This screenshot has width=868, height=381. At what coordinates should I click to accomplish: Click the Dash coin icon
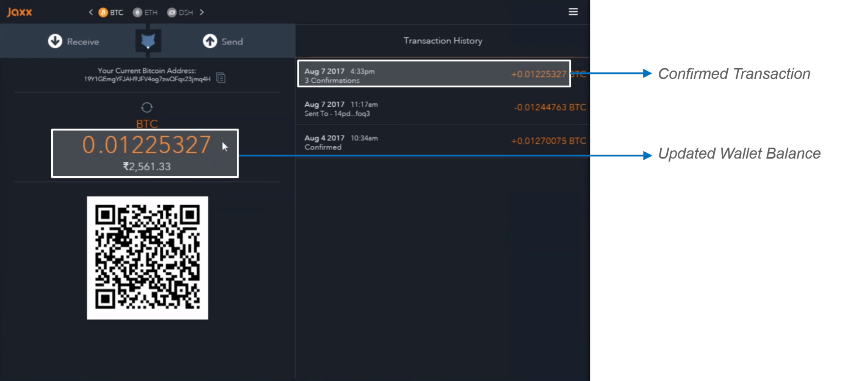[172, 13]
